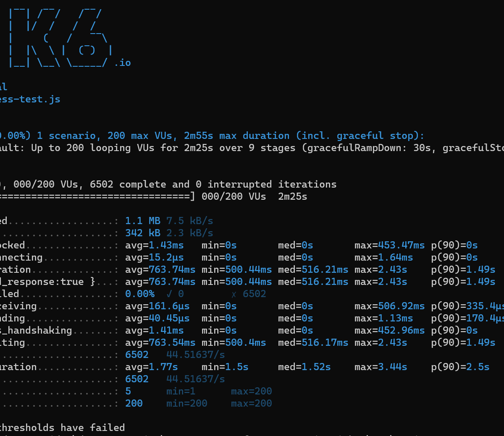
Task: Select the avg=15.2µs connecting value
Action: (x=154, y=257)
